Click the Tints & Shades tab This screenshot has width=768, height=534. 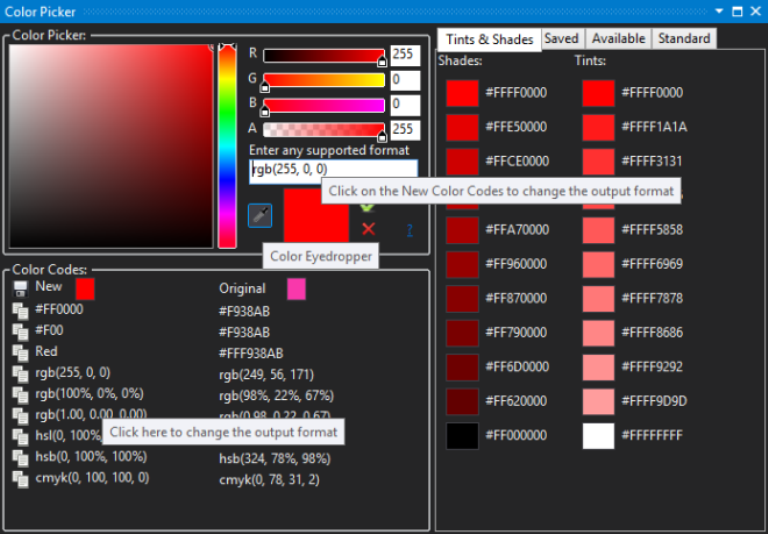(x=489, y=39)
